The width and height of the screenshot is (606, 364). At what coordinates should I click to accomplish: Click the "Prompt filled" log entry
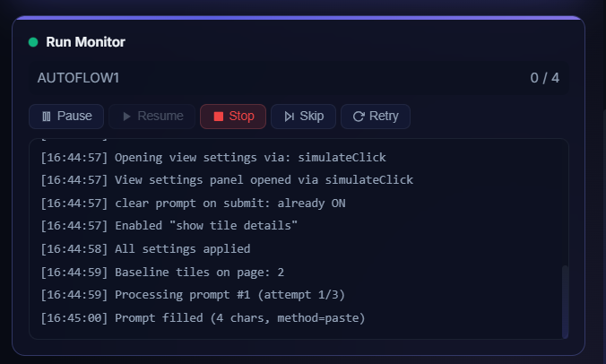(203, 318)
